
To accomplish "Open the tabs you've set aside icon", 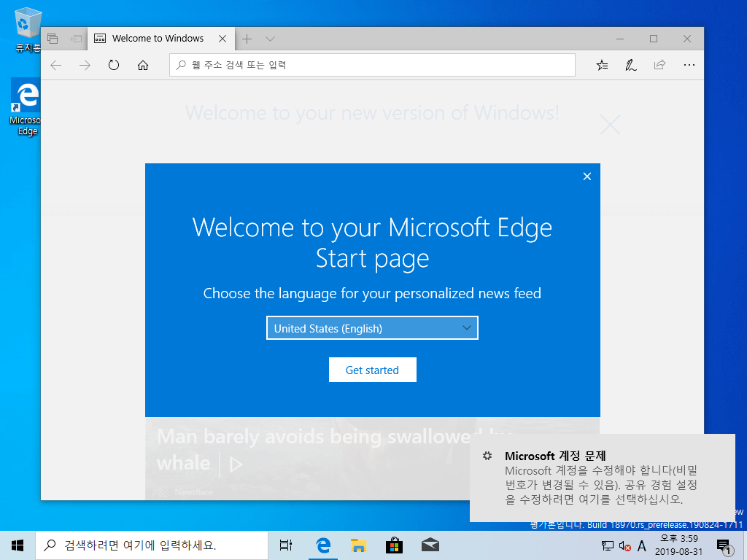I will [53, 39].
